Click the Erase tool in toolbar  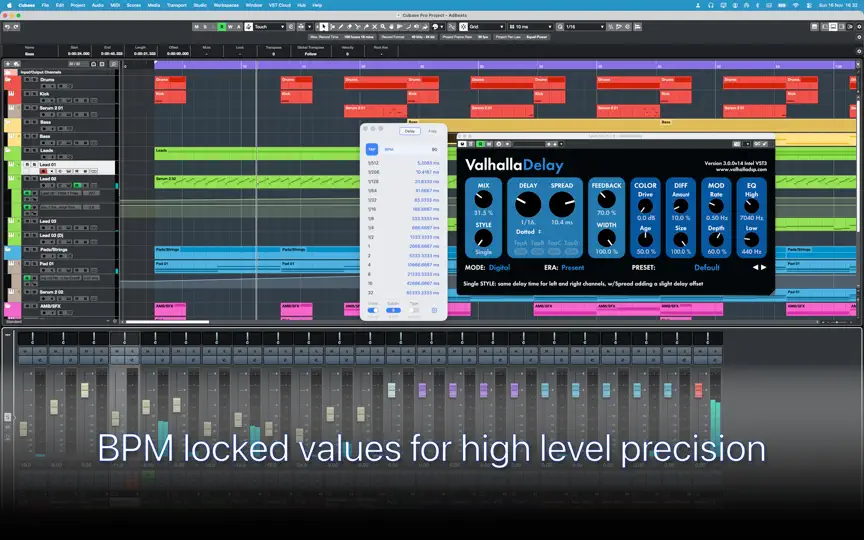pos(349,26)
